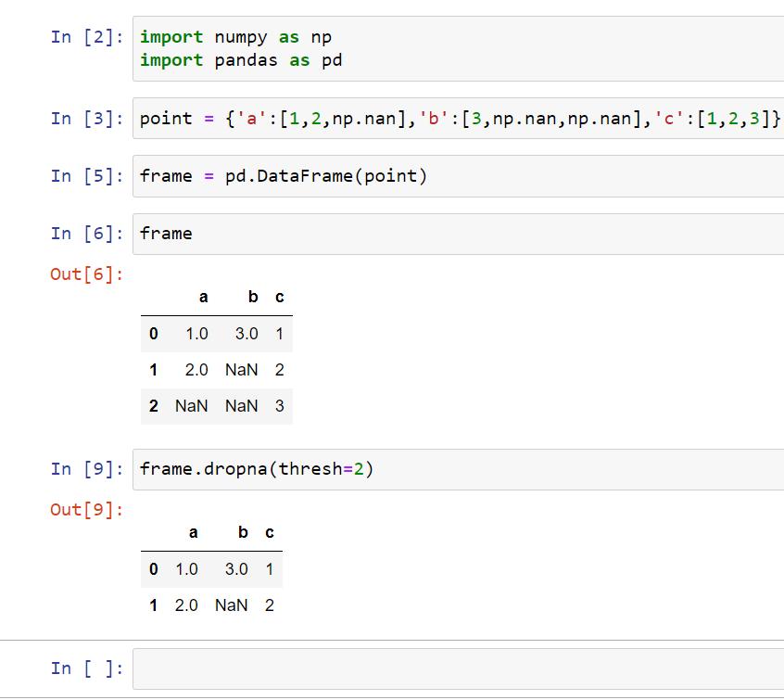Click column b NaN in row 2 of Out[6]
784x700 pixels.
[242, 406]
